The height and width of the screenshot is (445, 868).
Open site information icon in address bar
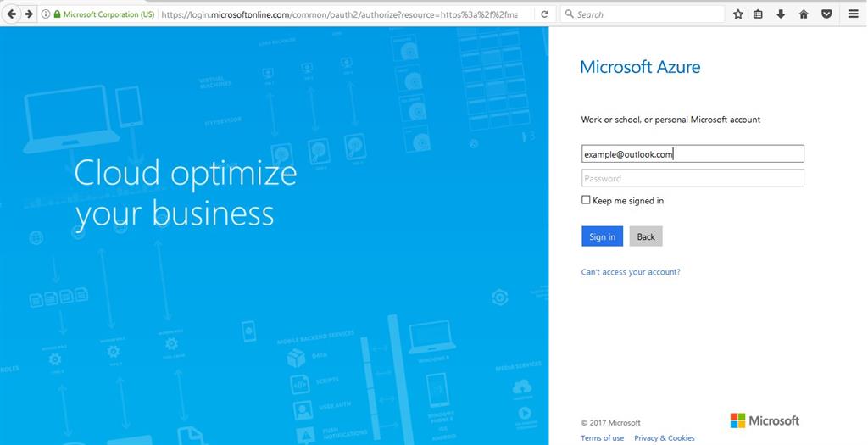click(46, 14)
